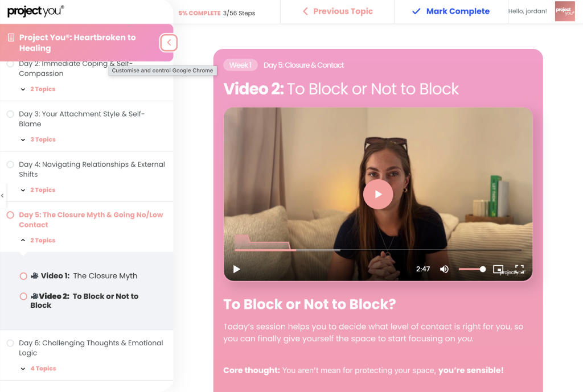The width and height of the screenshot is (583, 392).
Task: Open Day 4: Navigating Relationships lesson
Action: [x=91, y=169]
